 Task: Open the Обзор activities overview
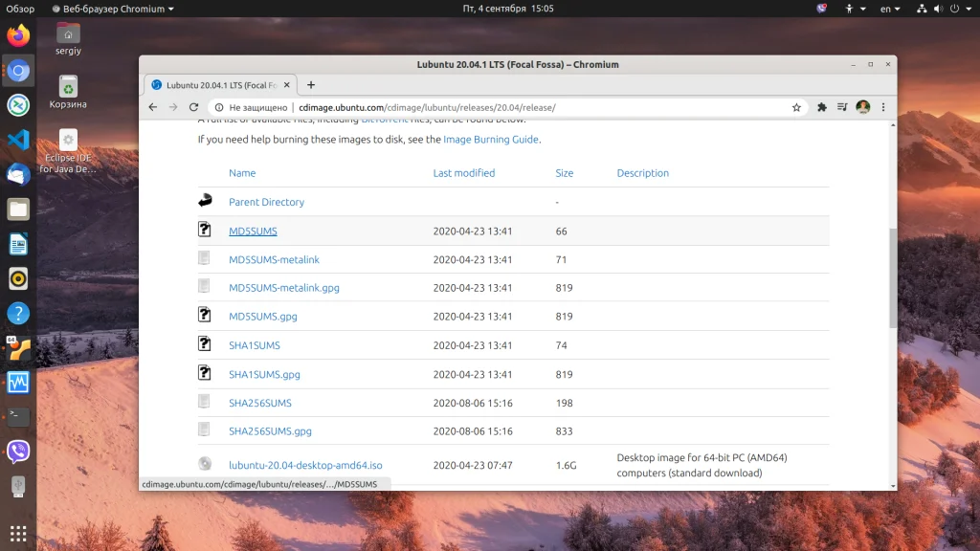click(20, 9)
